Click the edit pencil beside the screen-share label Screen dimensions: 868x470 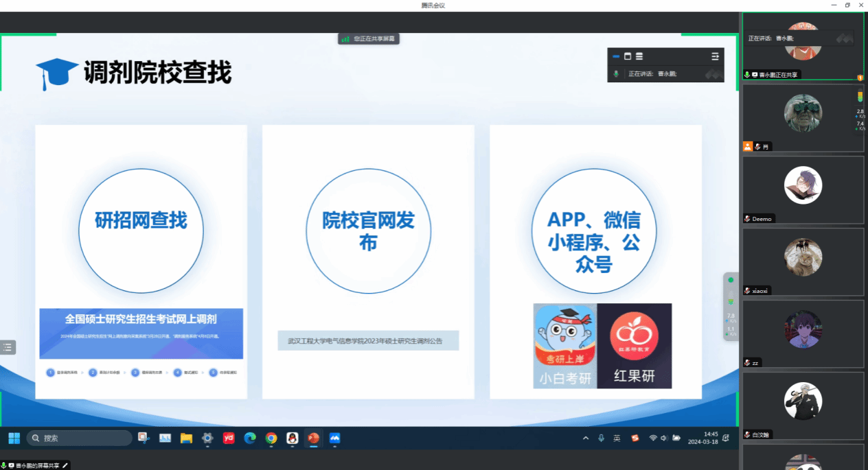(x=65, y=465)
